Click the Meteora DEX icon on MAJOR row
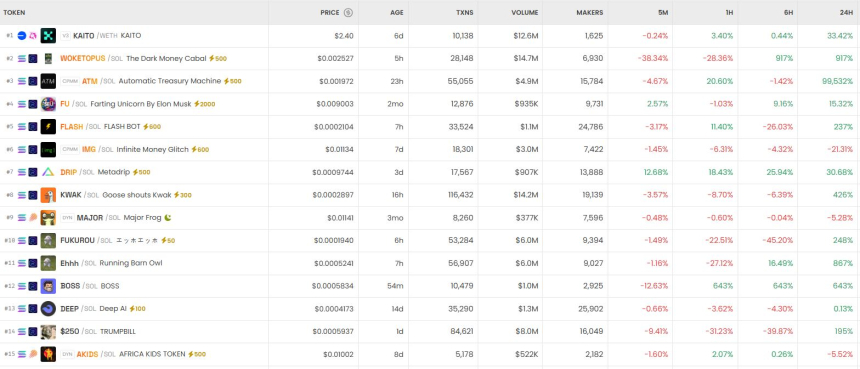 (x=33, y=218)
